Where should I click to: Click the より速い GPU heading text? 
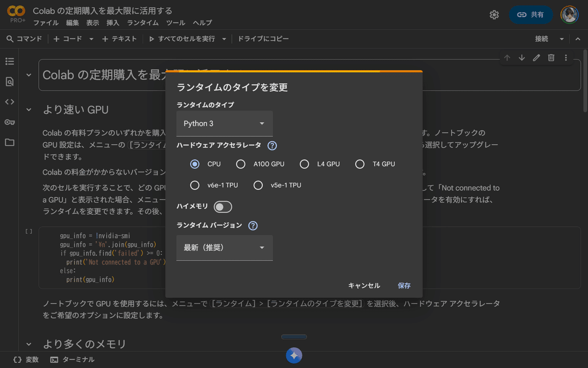point(75,109)
